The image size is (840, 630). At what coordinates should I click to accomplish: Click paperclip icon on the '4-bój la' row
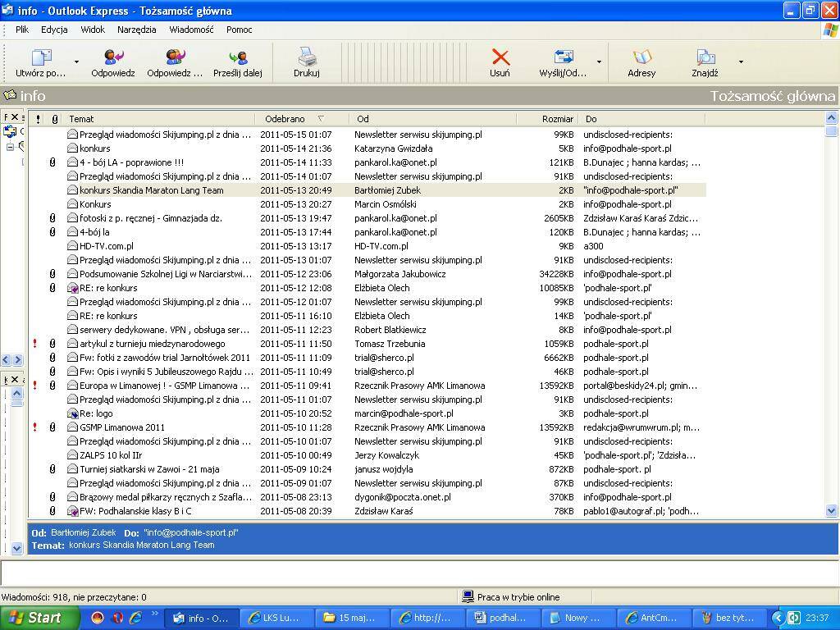52,232
